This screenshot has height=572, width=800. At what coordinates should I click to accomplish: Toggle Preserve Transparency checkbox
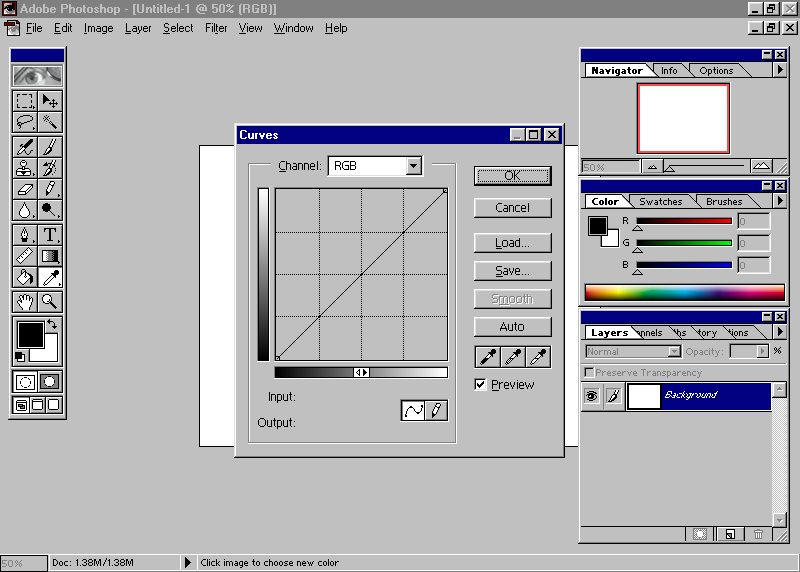click(x=589, y=372)
